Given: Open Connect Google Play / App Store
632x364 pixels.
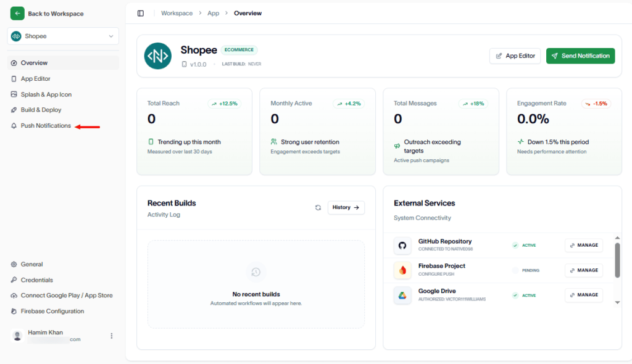Looking at the screenshot, I should tap(63, 296).
